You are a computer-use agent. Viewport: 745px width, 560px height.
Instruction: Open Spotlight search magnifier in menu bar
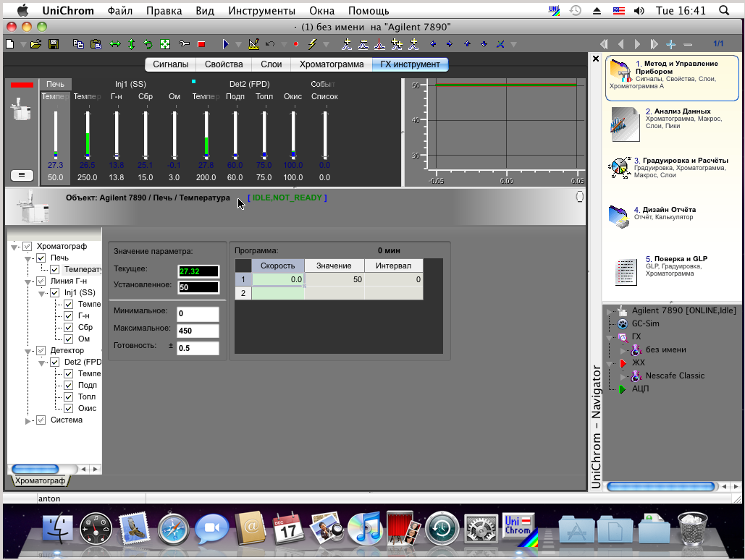[723, 10]
